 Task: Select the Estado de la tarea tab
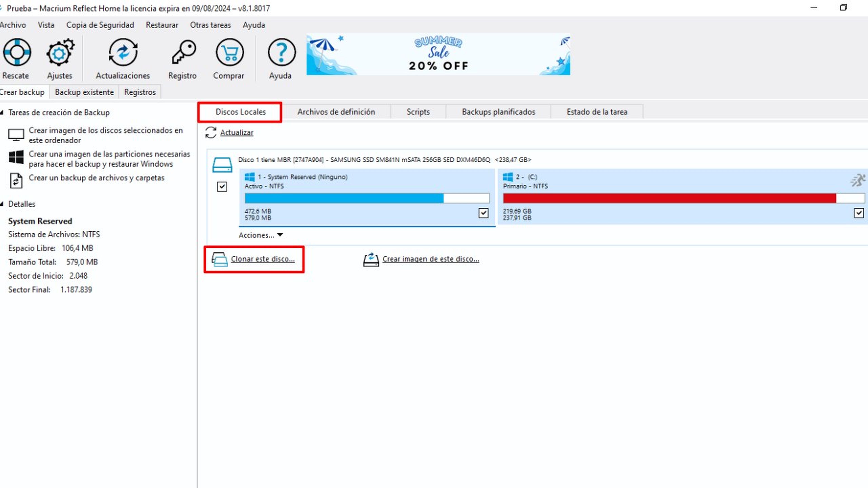[597, 112]
